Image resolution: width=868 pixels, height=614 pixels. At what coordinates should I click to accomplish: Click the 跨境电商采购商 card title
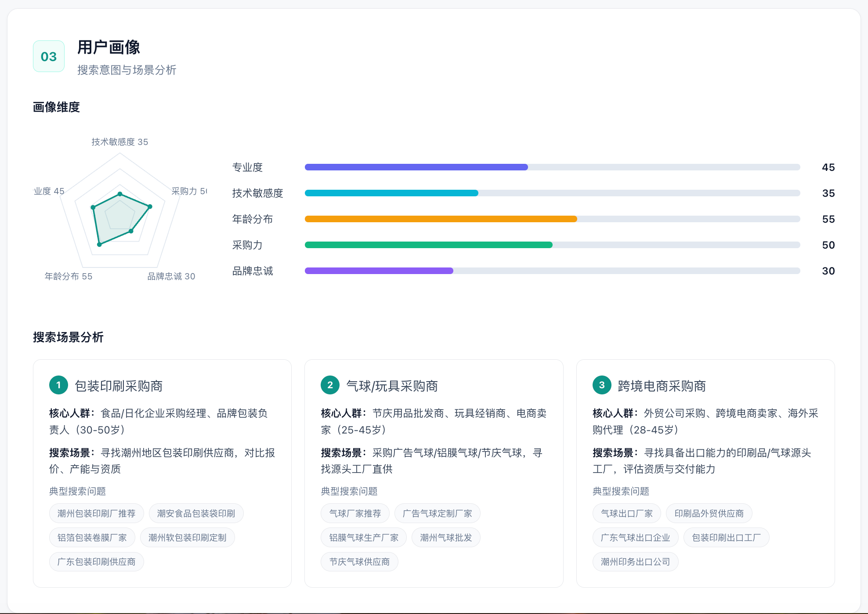coord(662,386)
